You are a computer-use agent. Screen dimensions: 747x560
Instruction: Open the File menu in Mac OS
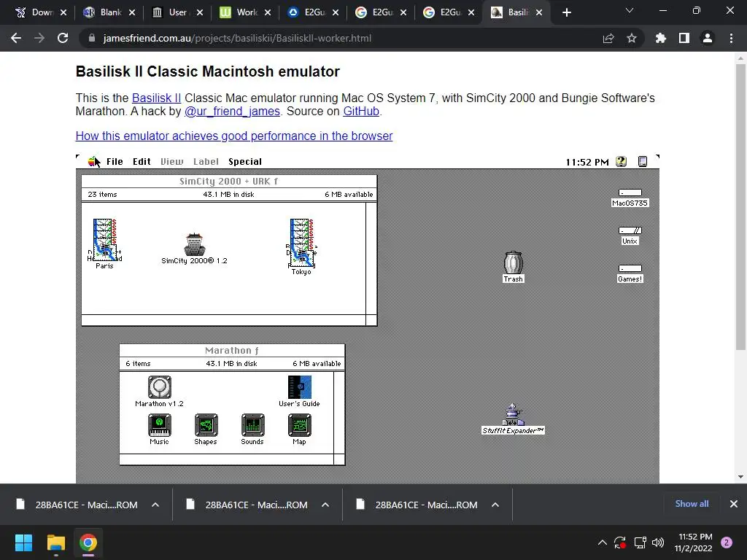[115, 161]
